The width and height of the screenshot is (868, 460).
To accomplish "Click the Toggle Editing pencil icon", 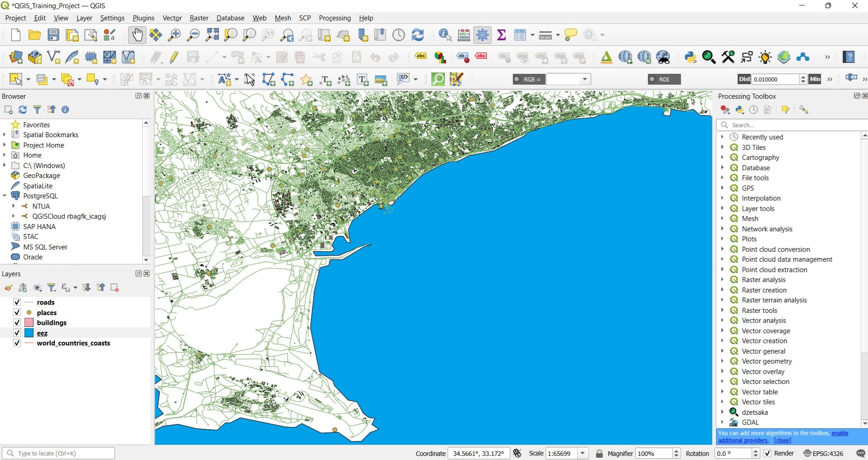I will (x=174, y=57).
